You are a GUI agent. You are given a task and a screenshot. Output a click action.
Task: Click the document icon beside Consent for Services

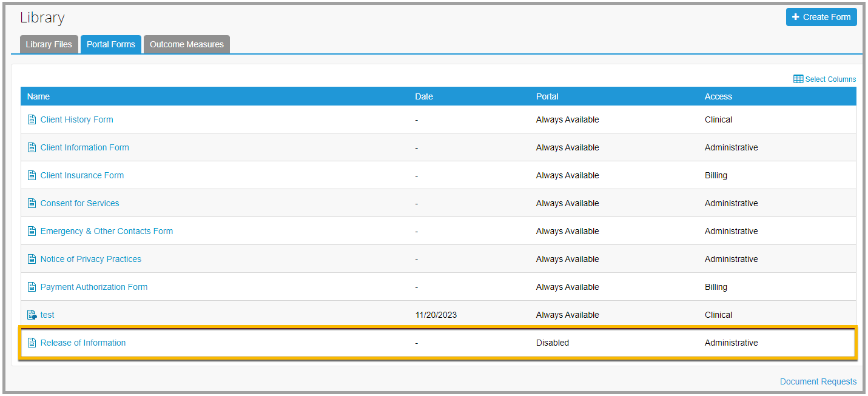coord(32,203)
